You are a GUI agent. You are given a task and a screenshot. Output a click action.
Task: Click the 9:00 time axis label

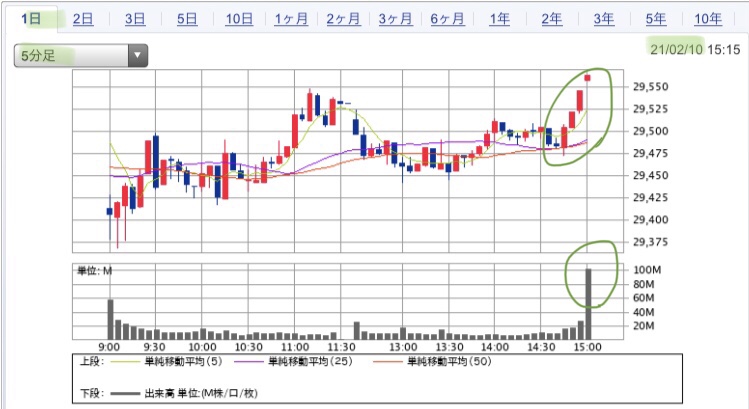109,347
